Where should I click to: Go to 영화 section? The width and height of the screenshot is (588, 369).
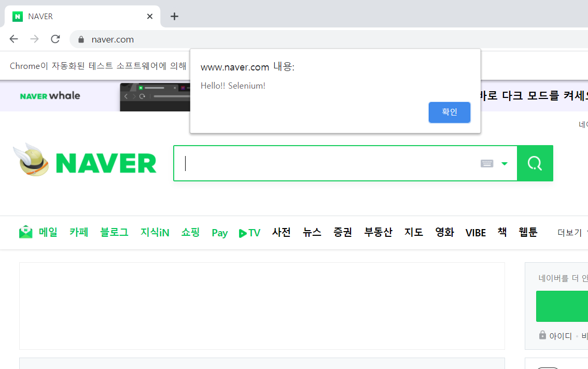[445, 232]
